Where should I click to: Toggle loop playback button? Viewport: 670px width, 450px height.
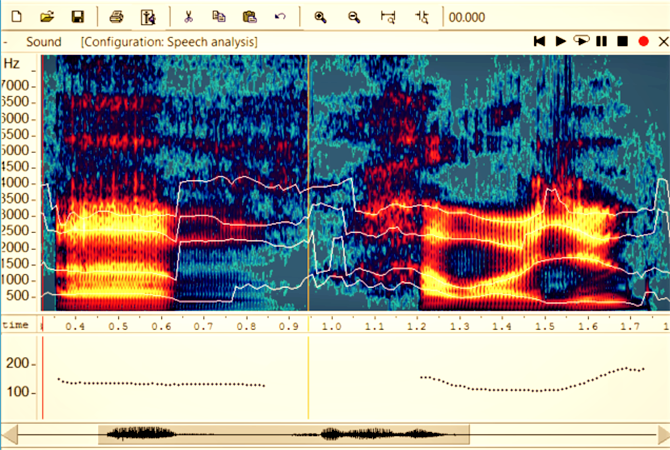[x=580, y=41]
